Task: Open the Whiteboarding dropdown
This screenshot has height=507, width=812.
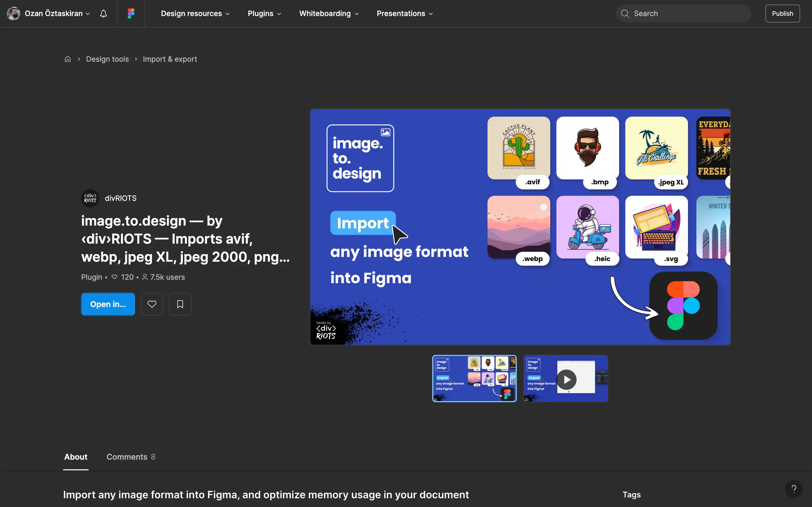Action: (x=328, y=14)
